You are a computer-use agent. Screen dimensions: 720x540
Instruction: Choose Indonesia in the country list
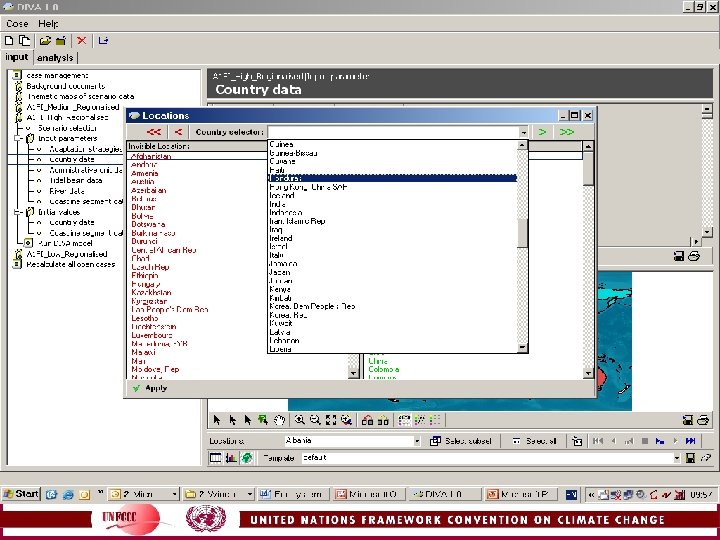[x=286, y=213]
